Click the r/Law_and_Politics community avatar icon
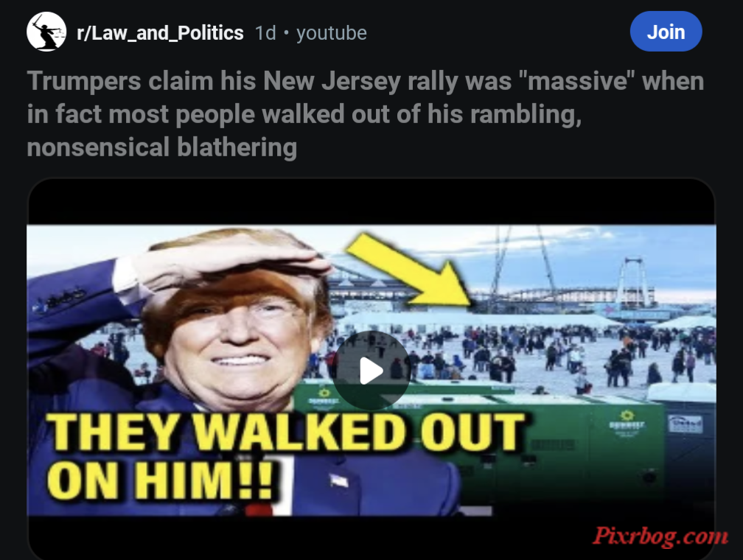Screen dimensions: 743x560 [46, 32]
